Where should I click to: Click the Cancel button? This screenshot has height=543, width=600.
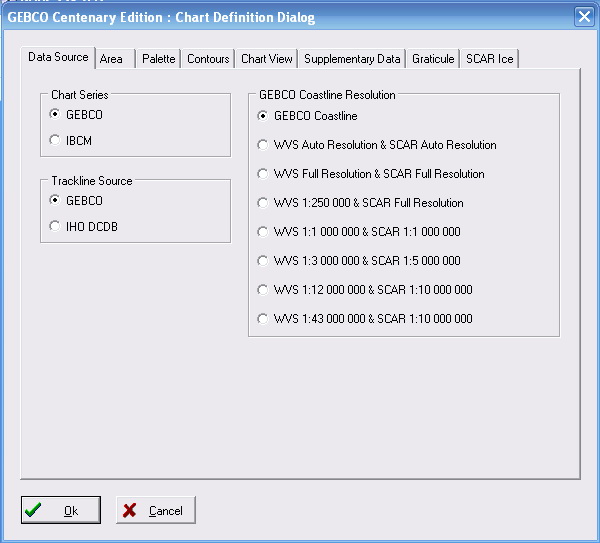point(156,510)
